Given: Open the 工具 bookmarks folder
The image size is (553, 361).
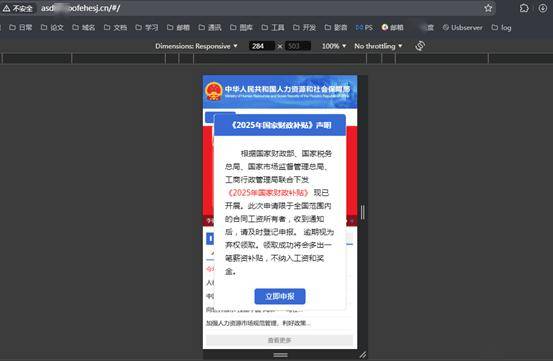Looking at the screenshot, I should click(x=273, y=27).
